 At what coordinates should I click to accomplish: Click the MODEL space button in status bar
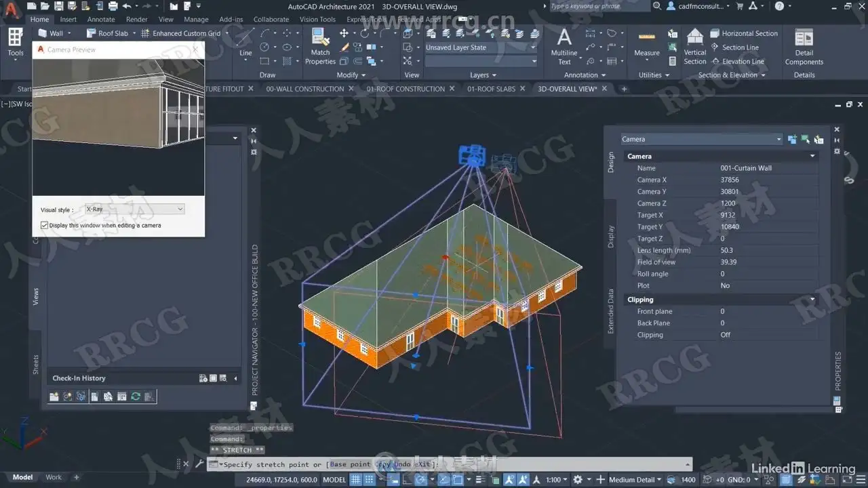point(334,480)
